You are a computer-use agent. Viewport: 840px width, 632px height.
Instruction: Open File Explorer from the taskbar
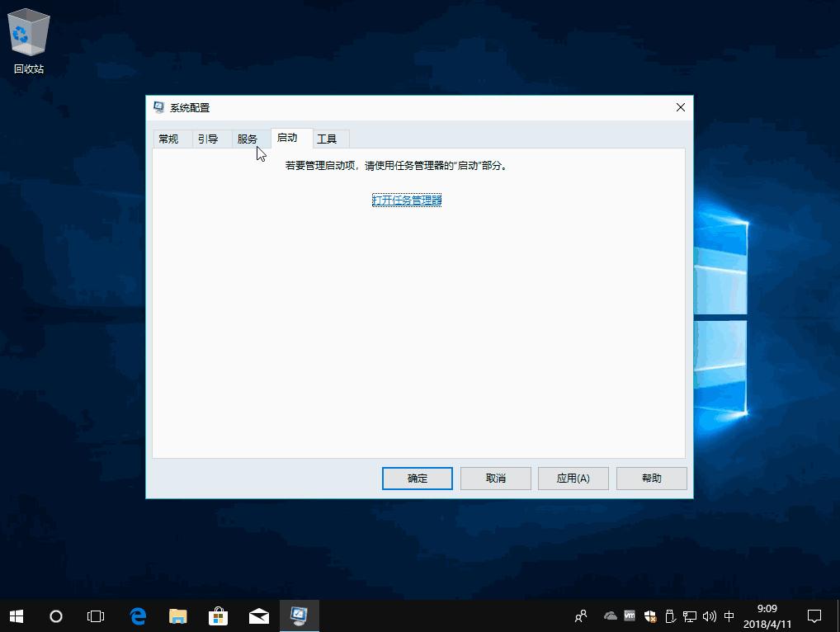point(177,615)
